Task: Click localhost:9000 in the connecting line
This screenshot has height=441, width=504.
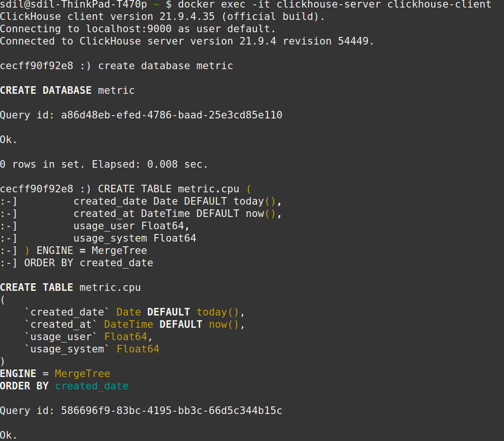Action: (x=129, y=28)
